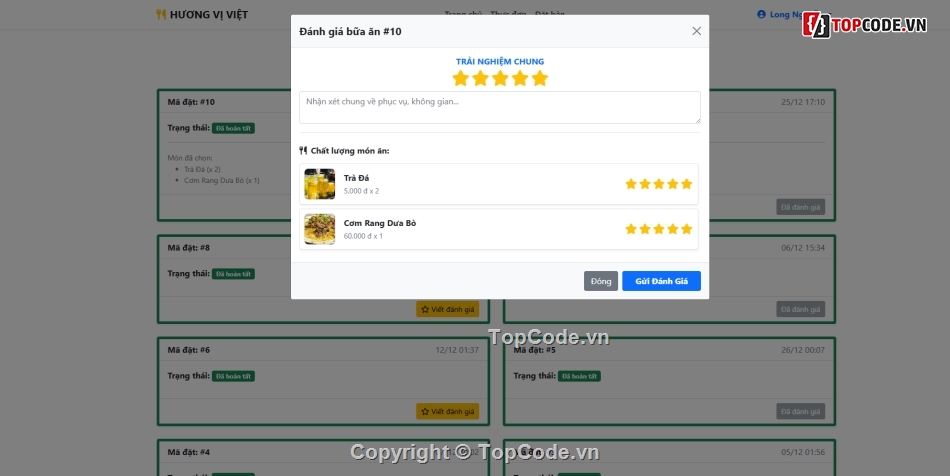Open the Trà Đá dish thumbnail
Image resolution: width=950 pixels, height=476 pixels.
point(319,184)
